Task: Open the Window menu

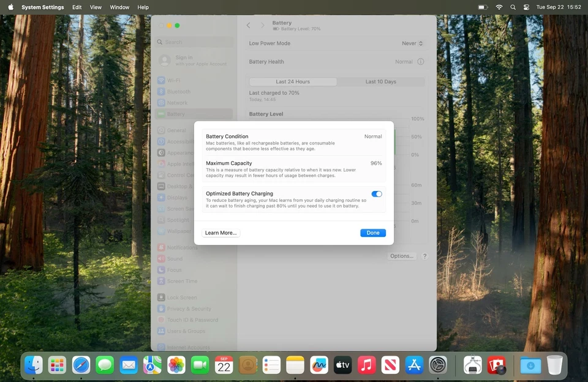Action: click(x=119, y=7)
